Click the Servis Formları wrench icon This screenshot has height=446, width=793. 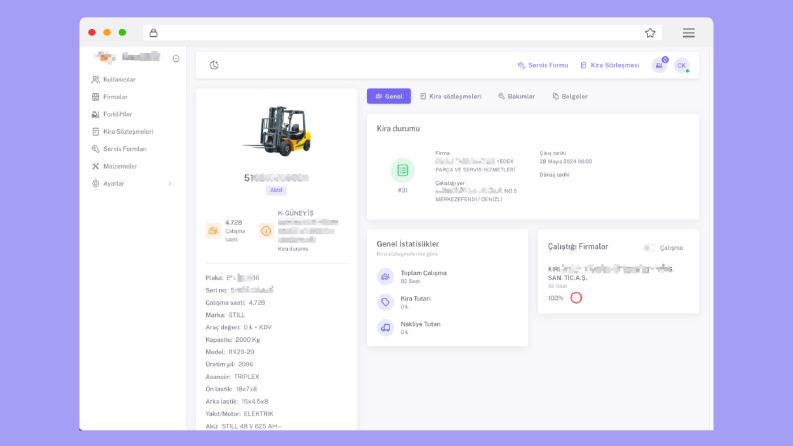95,149
